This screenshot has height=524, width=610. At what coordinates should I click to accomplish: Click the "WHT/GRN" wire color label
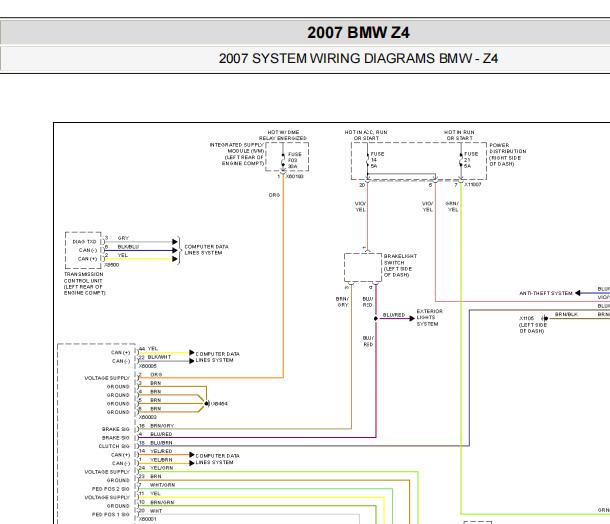pos(163,485)
